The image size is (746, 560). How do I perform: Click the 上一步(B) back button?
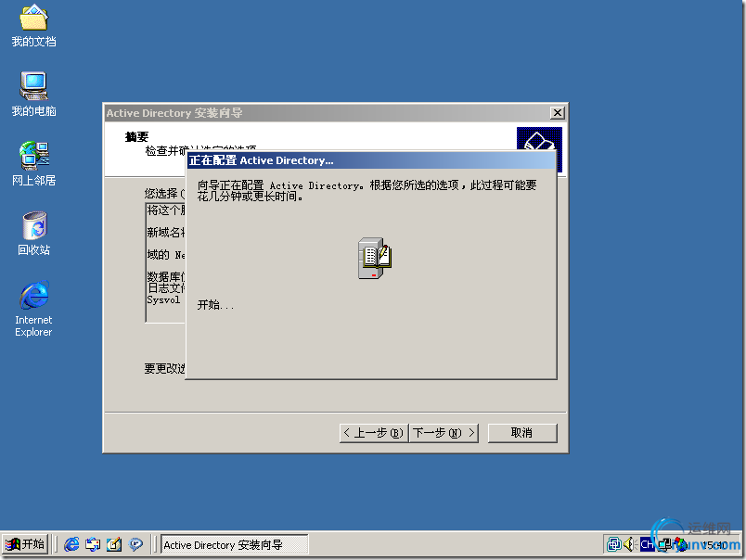pyautogui.click(x=374, y=433)
